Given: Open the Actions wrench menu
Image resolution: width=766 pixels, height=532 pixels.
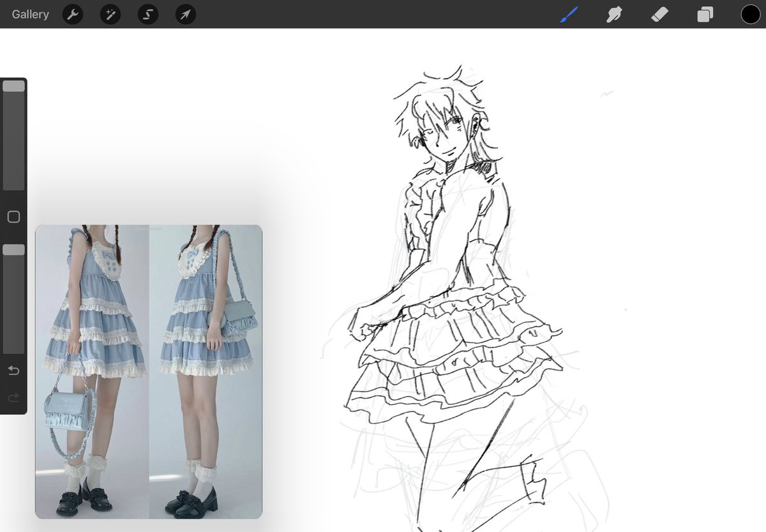Looking at the screenshot, I should pos(73,14).
